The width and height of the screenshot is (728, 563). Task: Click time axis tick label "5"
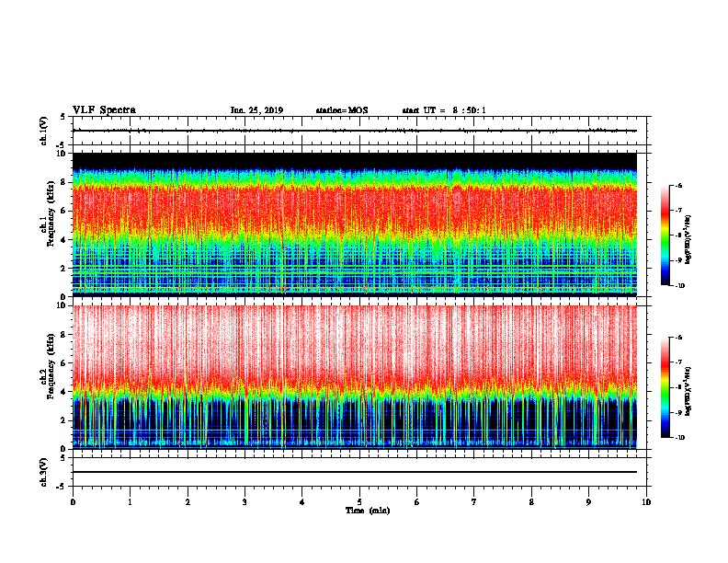tap(359, 502)
